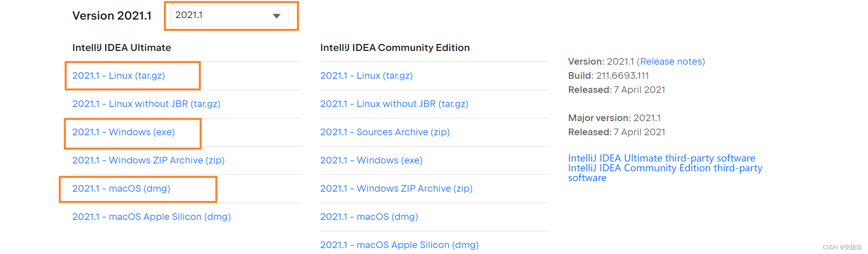
Task: Download Community 2021.1 macOS (dmg)
Action: (369, 217)
